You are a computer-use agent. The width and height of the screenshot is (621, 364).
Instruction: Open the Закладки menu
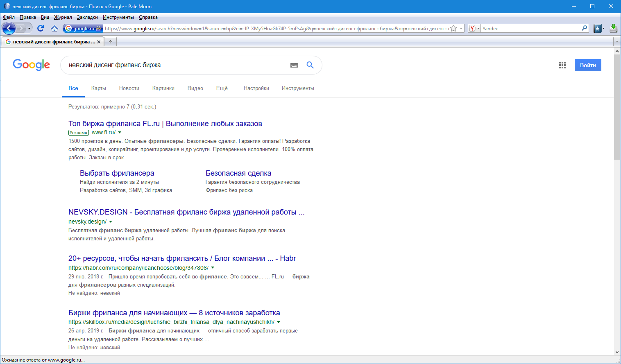(87, 17)
